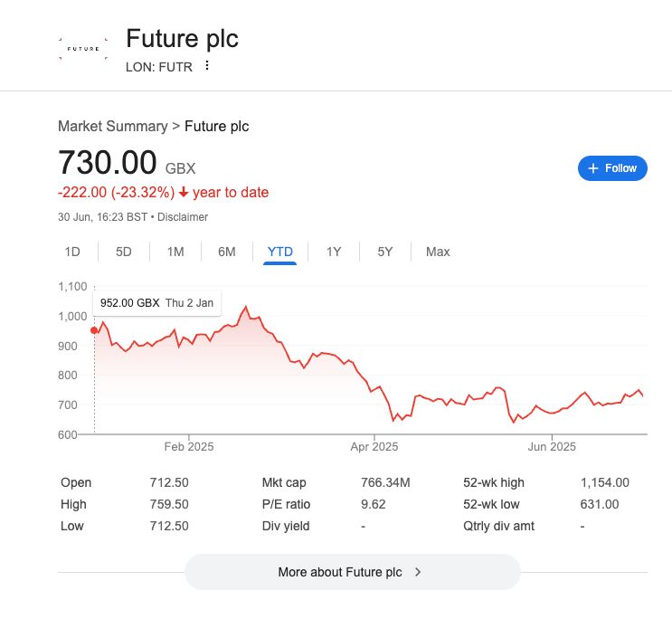Viewport: 672px width, 619px height.
Task: Show the 5Y price chart
Action: pos(385,252)
